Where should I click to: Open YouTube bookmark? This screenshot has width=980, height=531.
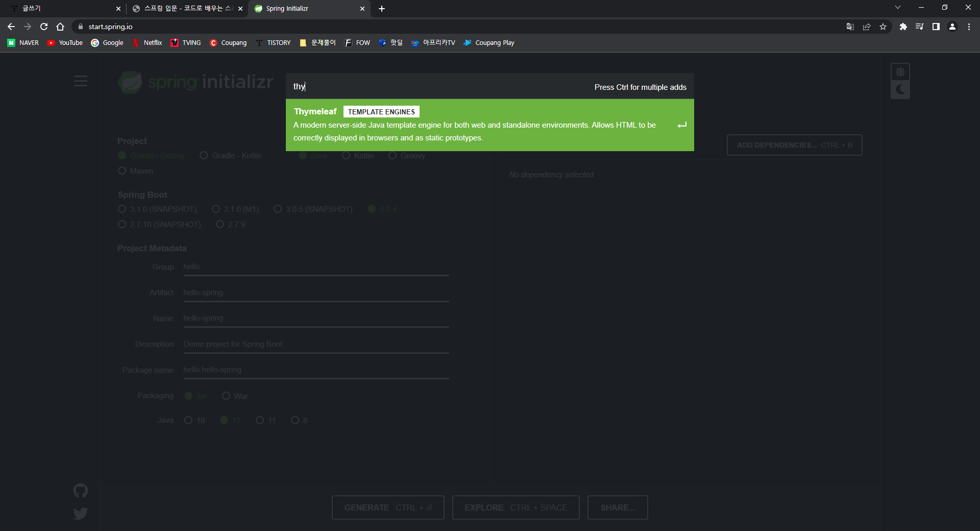(x=65, y=43)
